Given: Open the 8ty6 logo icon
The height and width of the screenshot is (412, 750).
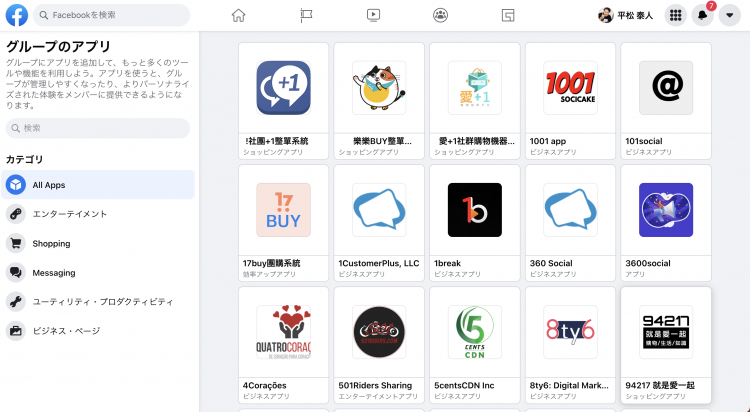Looking at the screenshot, I should click(570, 332).
